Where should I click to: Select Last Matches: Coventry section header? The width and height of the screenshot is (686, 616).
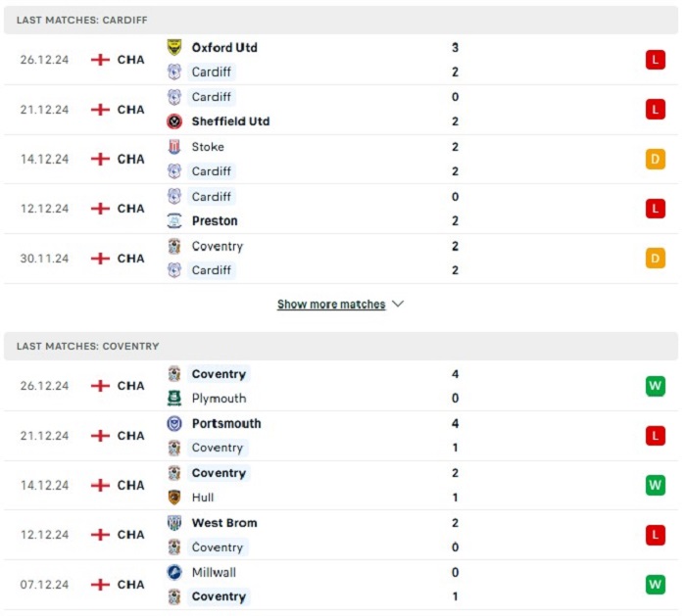coord(341,346)
